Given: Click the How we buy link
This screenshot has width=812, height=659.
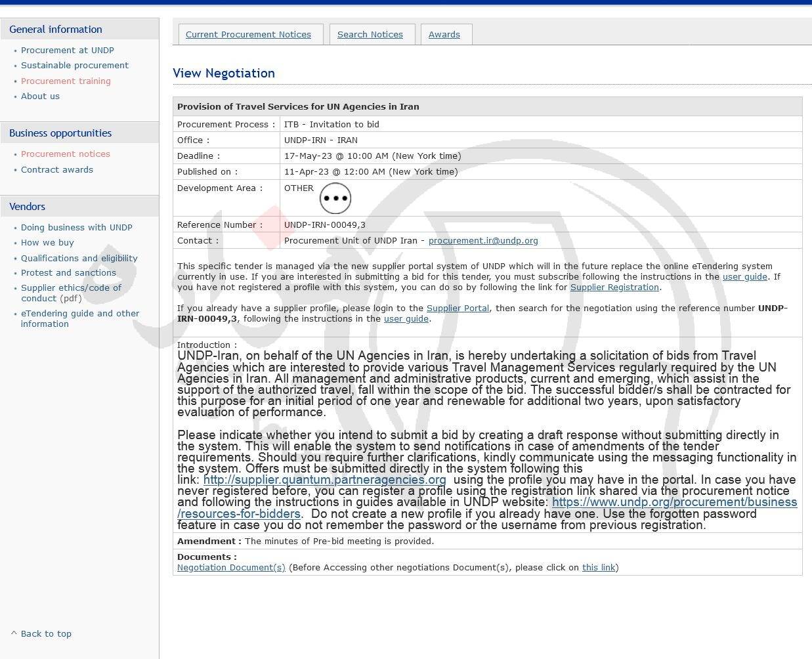Looking at the screenshot, I should (47, 243).
